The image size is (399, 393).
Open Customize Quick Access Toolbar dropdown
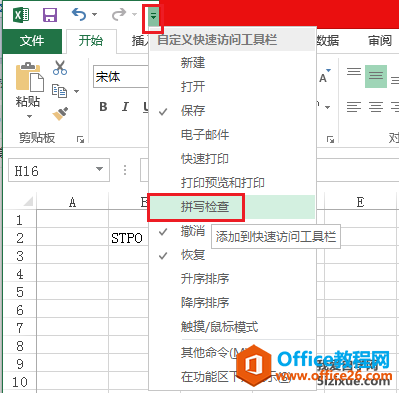[x=153, y=16]
